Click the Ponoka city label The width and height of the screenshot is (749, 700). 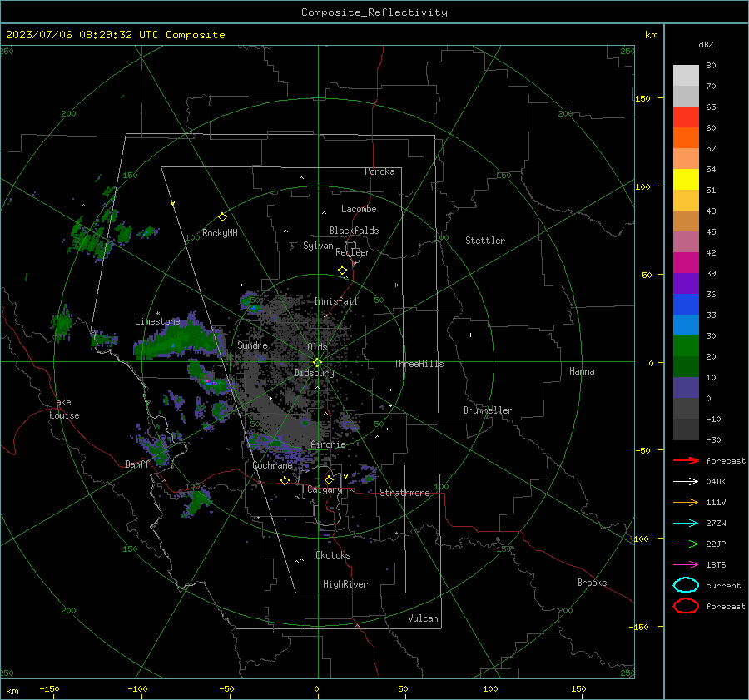pyautogui.click(x=379, y=171)
